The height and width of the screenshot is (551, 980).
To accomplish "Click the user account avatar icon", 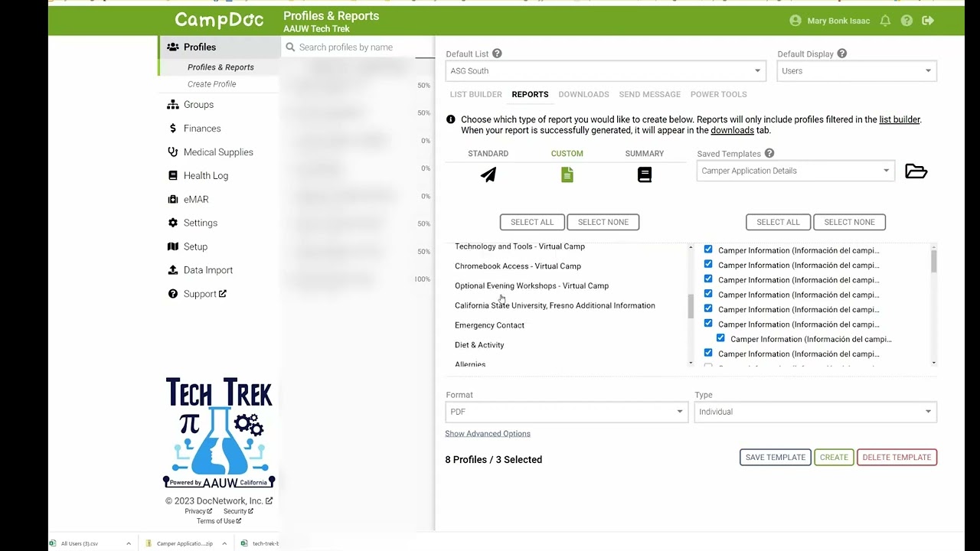I will pos(795,21).
